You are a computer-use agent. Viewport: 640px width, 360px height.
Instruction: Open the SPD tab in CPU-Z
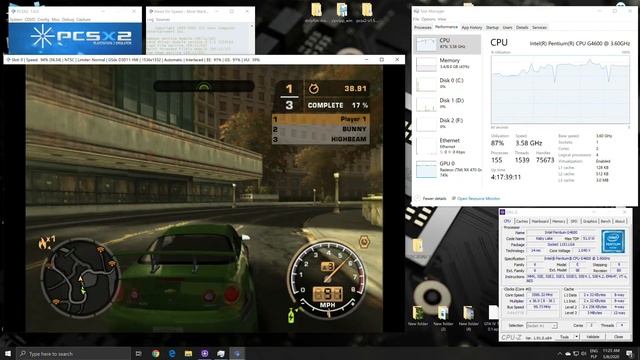click(574, 221)
